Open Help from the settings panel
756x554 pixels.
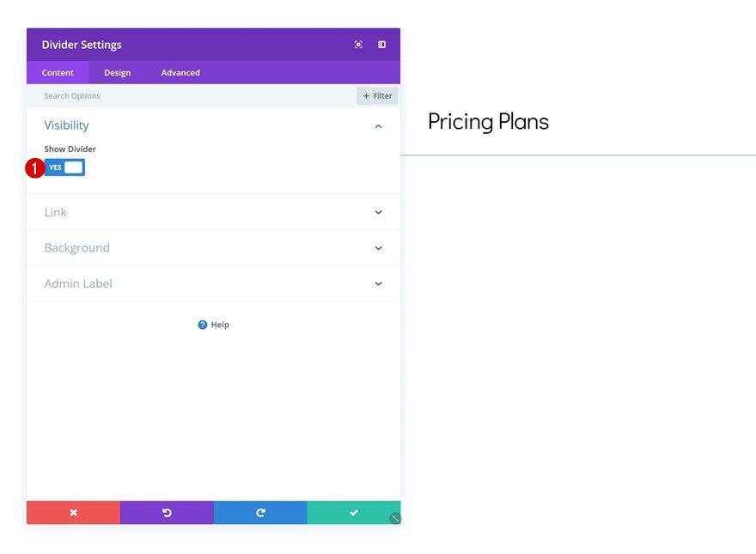[213, 324]
